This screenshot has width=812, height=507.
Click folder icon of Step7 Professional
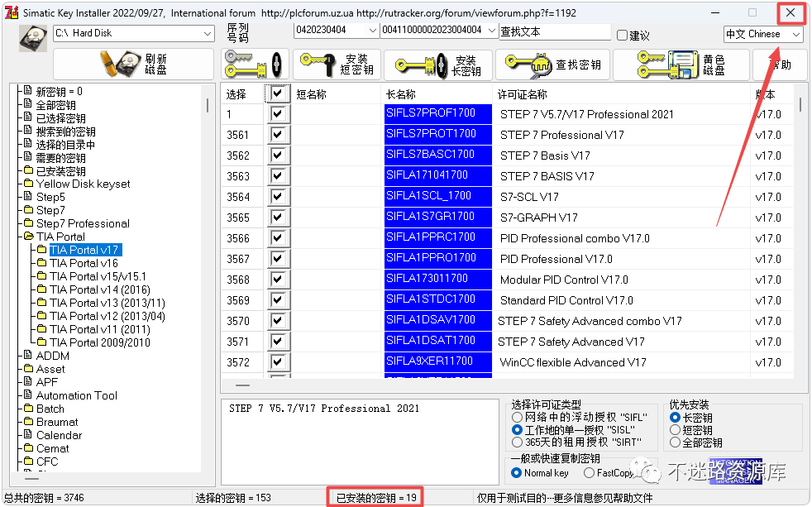(x=28, y=223)
